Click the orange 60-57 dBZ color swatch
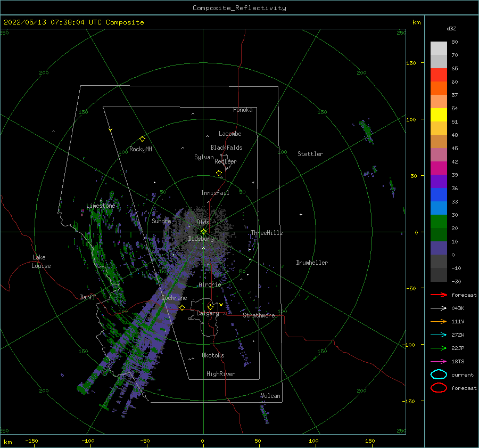479x448 pixels. coord(439,88)
